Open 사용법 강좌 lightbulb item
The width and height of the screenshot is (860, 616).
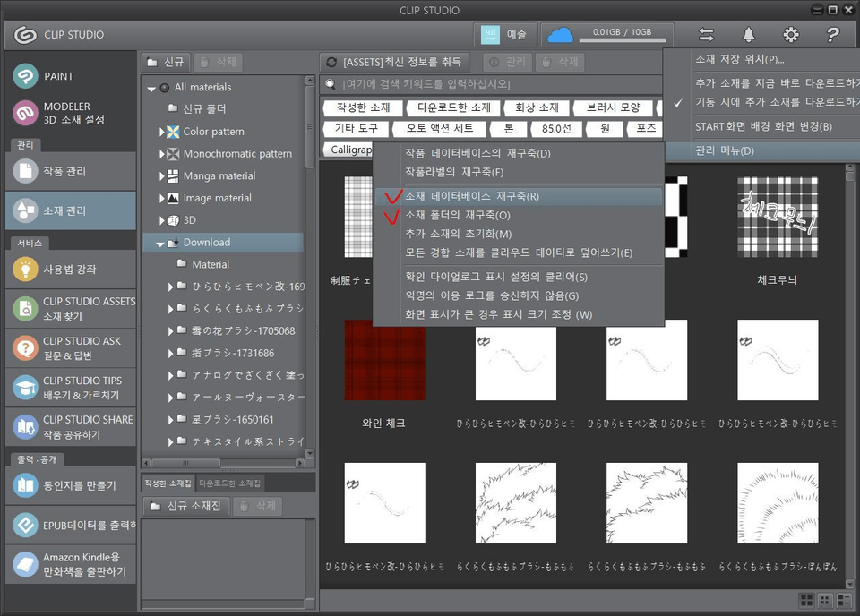pyautogui.click(x=71, y=269)
